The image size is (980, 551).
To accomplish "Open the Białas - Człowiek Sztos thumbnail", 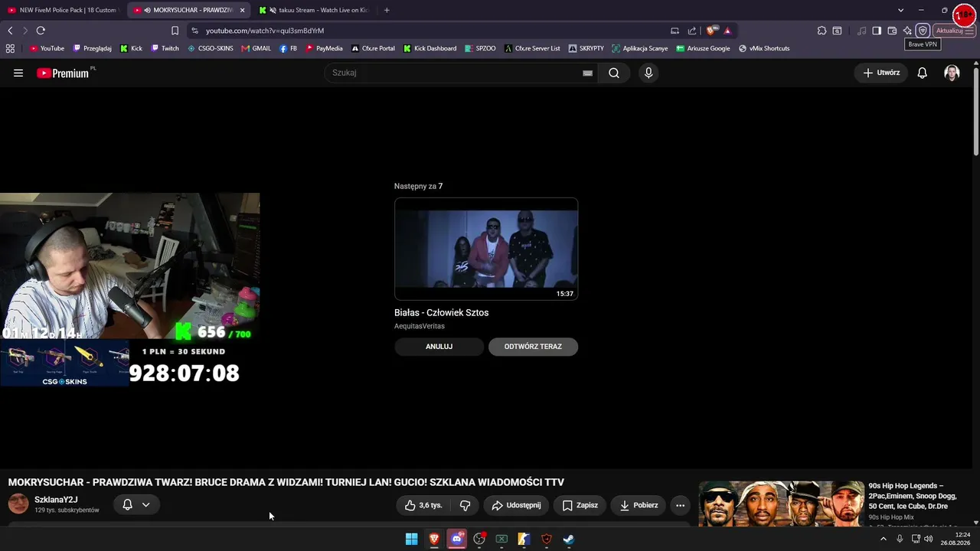I will (486, 249).
